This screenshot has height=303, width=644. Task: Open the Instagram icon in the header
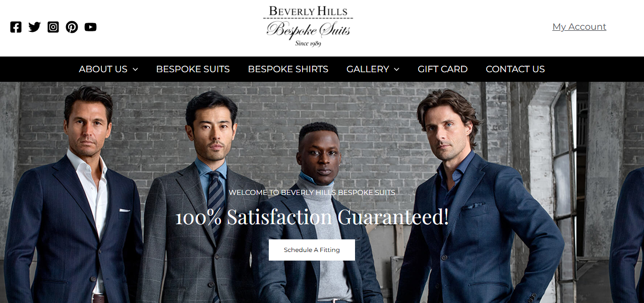pos(53,27)
